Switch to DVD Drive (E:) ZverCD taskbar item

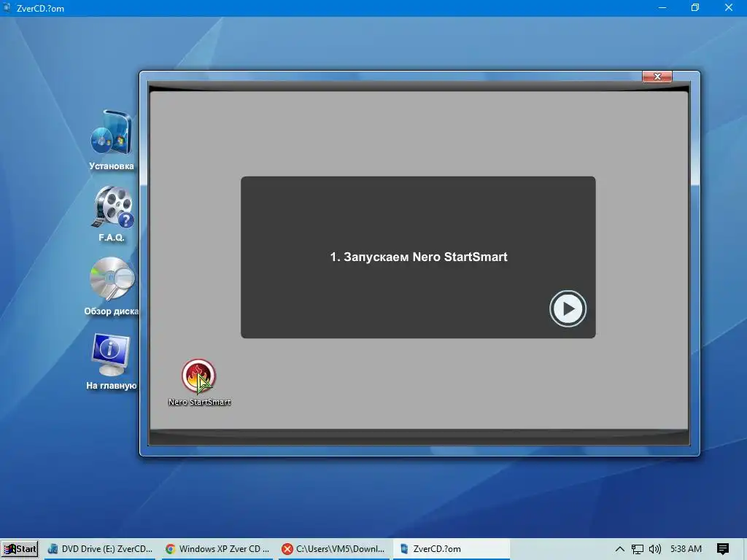point(101,548)
